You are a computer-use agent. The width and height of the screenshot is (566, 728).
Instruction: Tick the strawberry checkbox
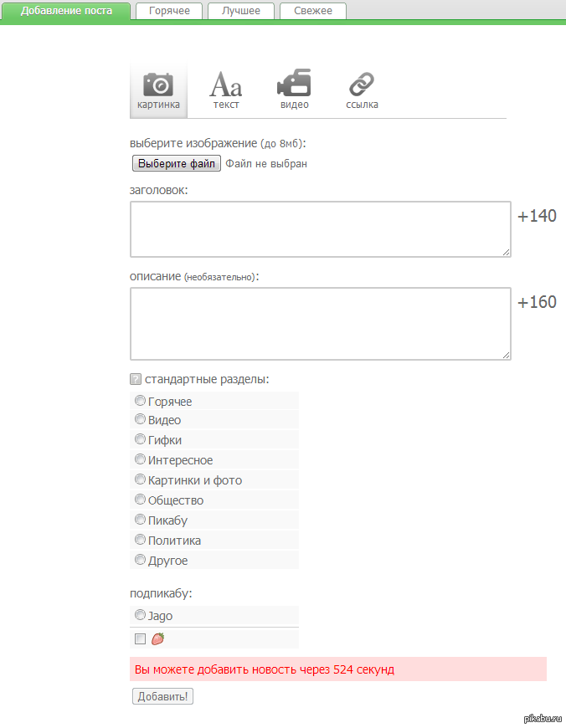click(140, 639)
